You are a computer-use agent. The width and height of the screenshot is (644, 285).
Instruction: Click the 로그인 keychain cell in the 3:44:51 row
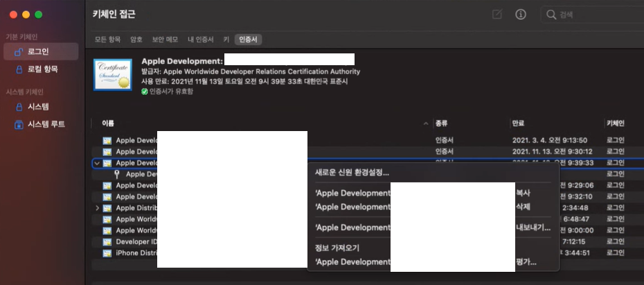[x=615, y=253]
